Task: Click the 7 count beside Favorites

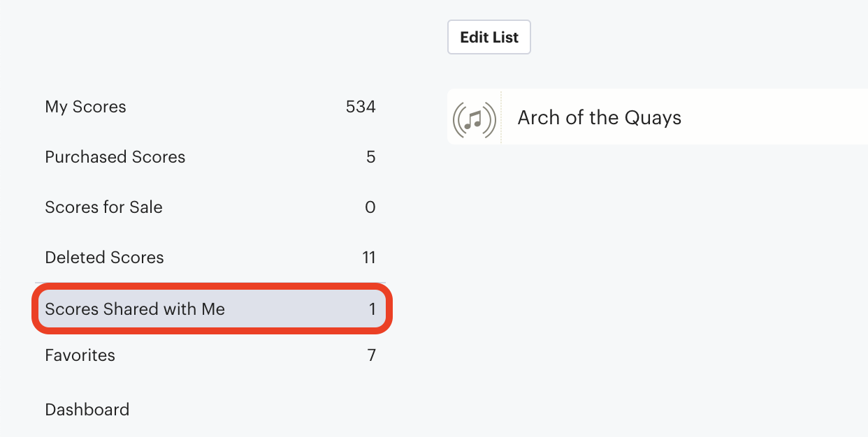Action: 372,355
